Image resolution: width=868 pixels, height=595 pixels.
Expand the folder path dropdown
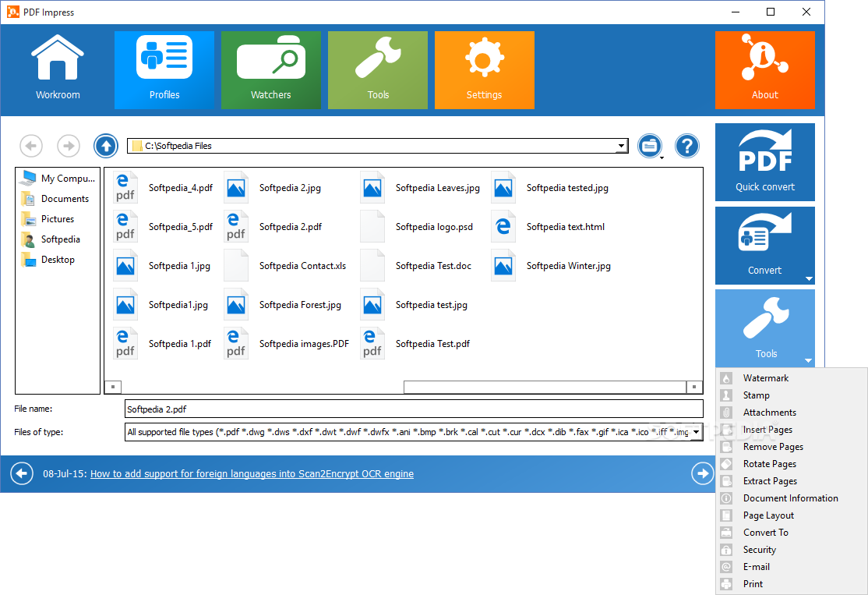(x=621, y=146)
